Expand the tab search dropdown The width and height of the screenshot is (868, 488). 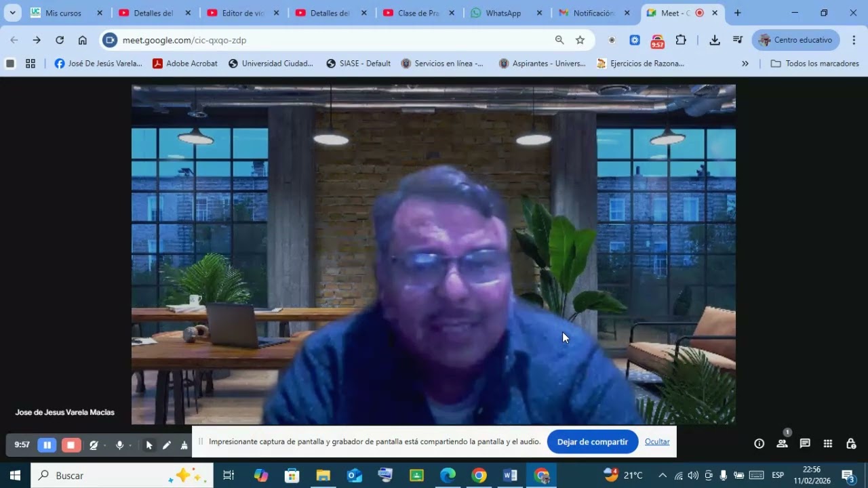(12, 13)
